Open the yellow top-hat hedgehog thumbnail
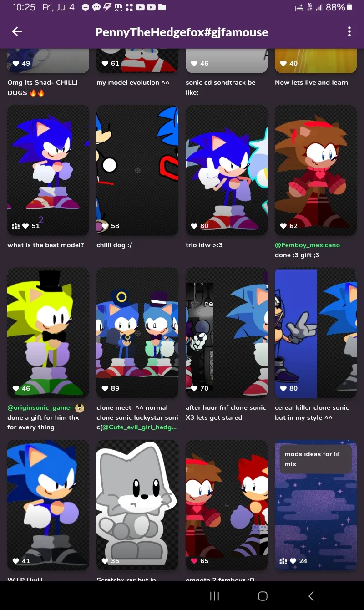 pyautogui.click(x=48, y=333)
